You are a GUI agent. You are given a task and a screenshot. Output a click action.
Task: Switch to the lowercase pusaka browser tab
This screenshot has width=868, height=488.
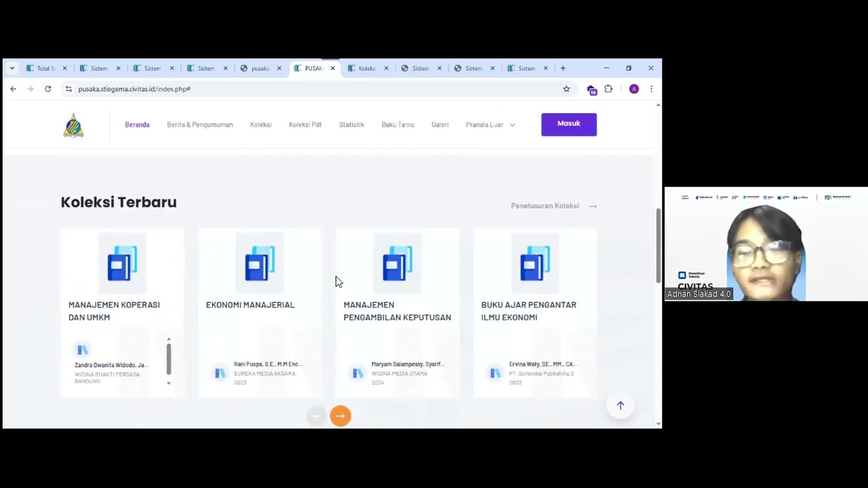click(x=261, y=68)
